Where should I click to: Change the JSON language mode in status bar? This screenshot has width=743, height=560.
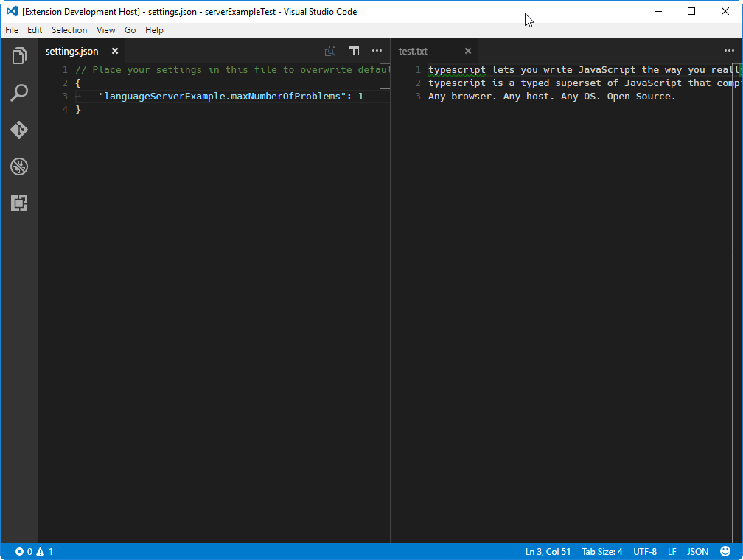click(x=697, y=551)
